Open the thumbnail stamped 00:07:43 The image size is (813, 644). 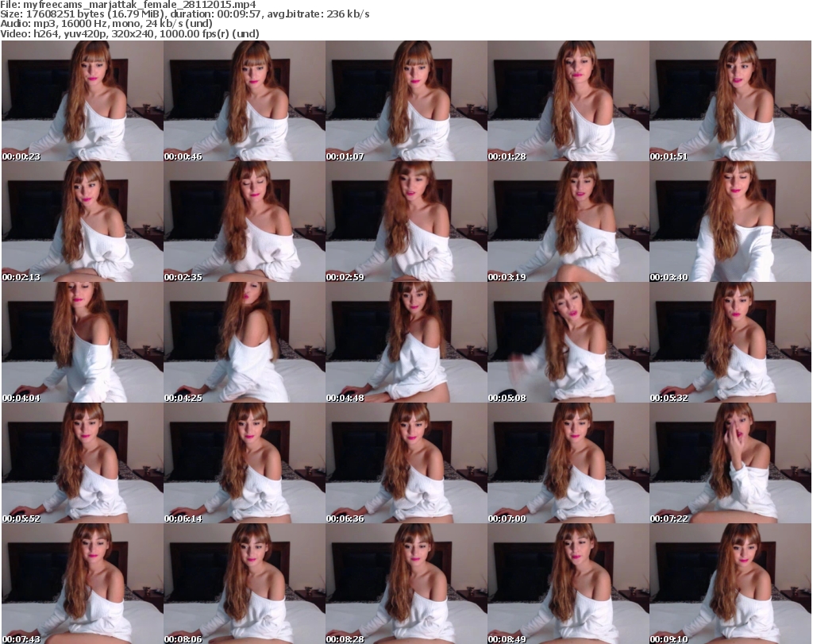coord(83,584)
